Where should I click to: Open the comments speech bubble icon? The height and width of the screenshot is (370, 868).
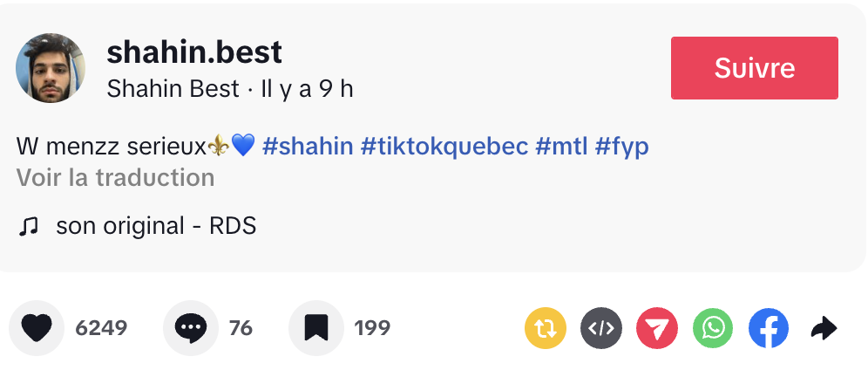[x=191, y=328]
